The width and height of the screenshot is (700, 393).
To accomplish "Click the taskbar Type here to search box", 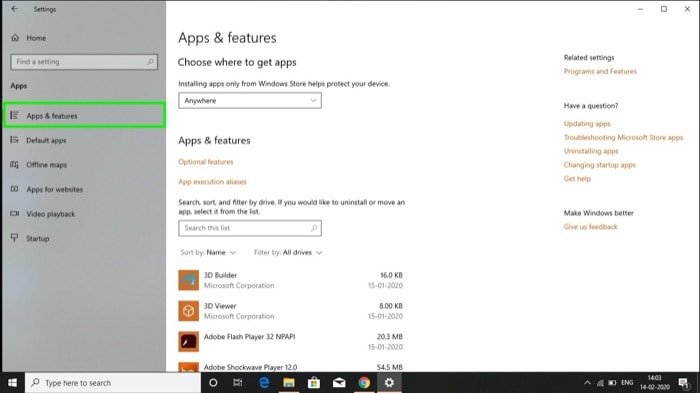I will (113, 383).
